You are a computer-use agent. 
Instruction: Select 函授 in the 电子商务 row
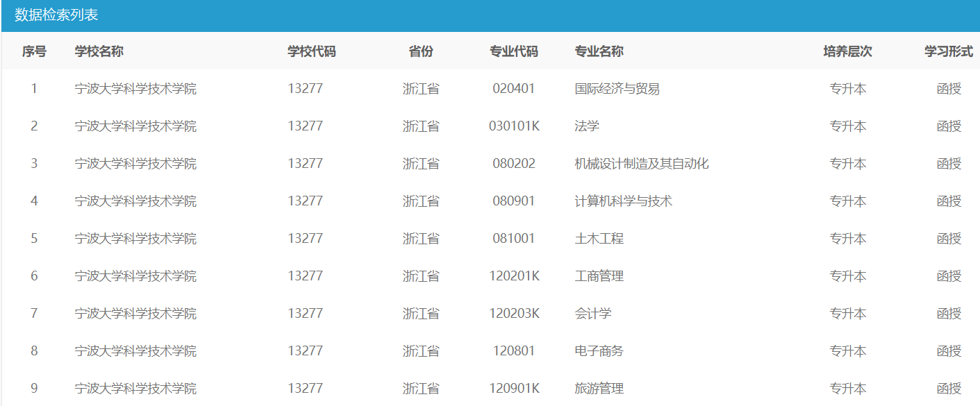(x=949, y=351)
